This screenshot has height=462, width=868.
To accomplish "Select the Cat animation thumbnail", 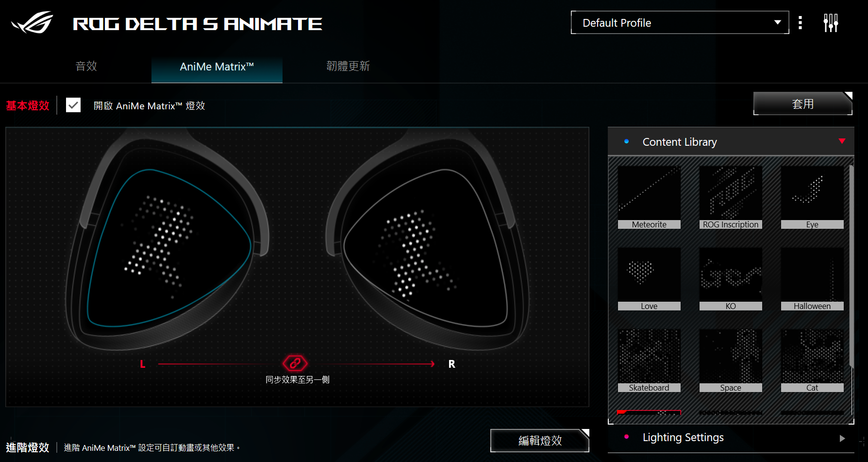I will click(812, 360).
